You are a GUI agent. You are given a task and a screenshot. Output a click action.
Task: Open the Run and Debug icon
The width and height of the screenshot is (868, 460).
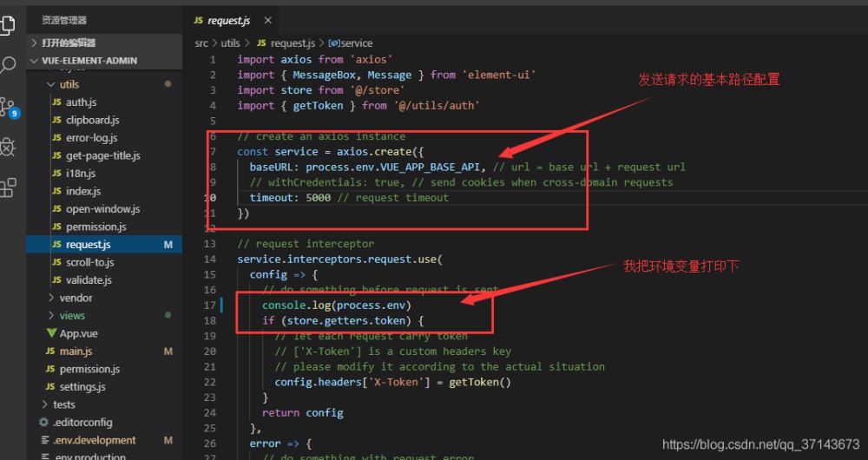(x=9, y=146)
